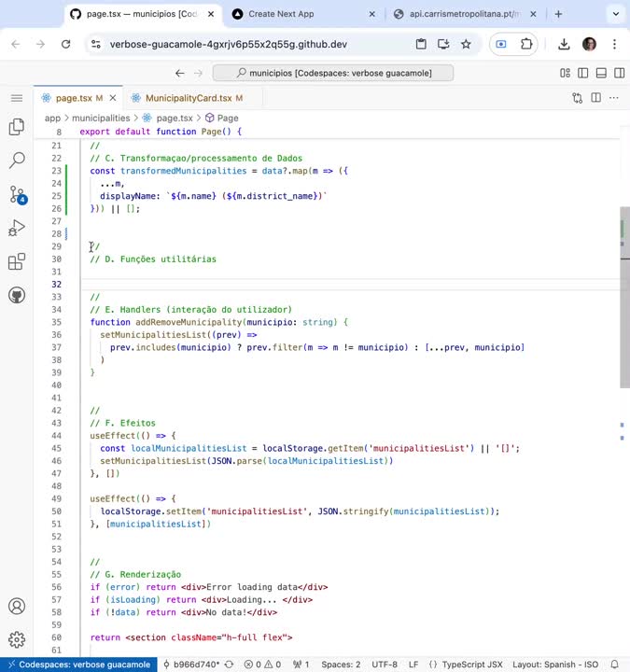
Task: Open browser downloads
Action: pos(564,44)
